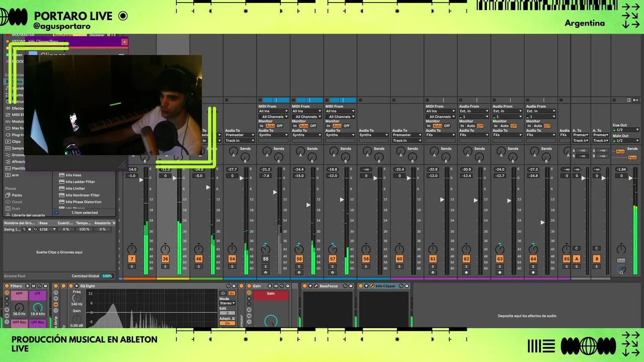Click the HPF macro button in Filters
The image size is (644, 362).
tap(19, 295)
